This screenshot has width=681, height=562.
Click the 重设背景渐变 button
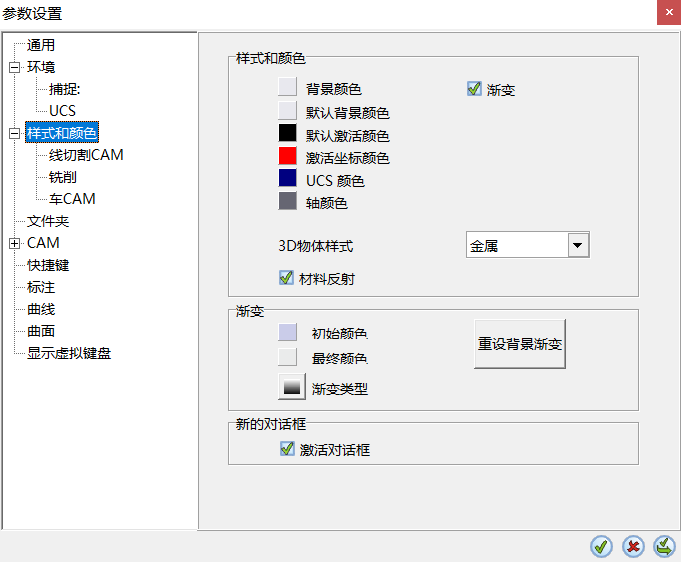(520, 344)
